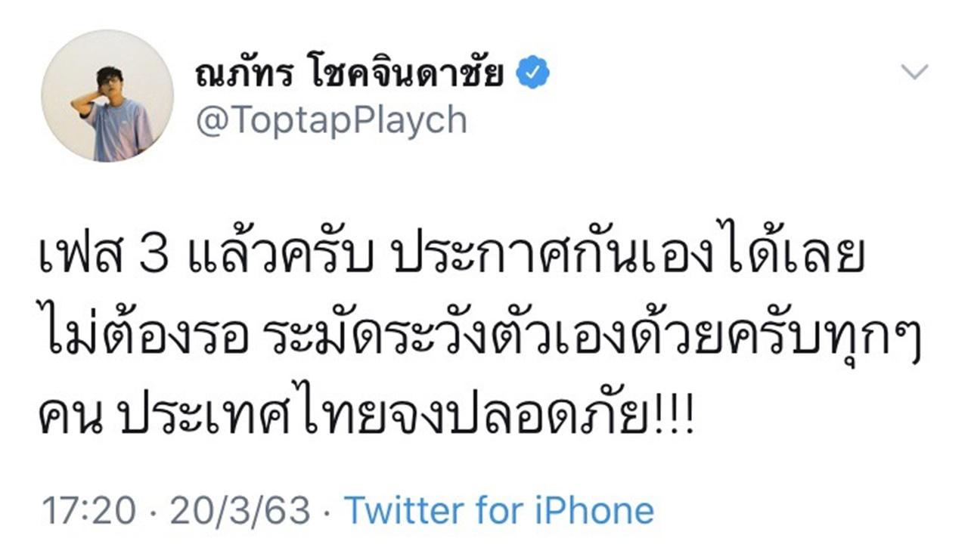Click the display name ณภัทร โชคจินดาชัย
Viewport: 968px width, 560px height.
pos(349,74)
